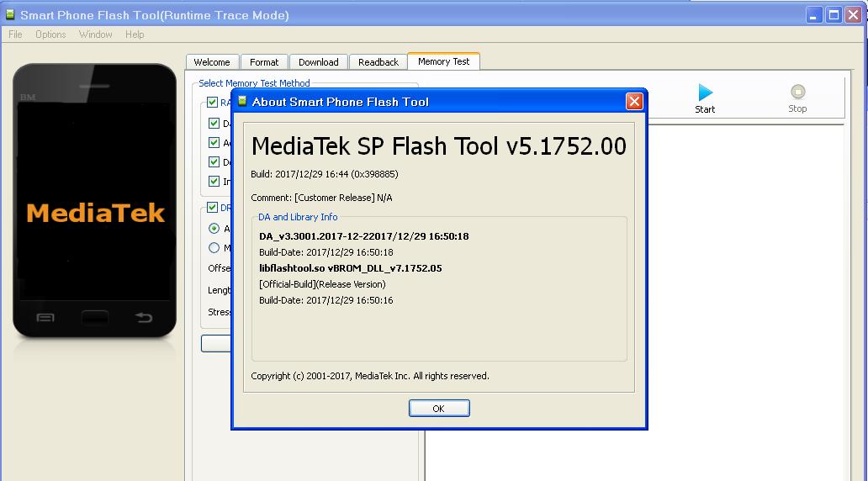The width and height of the screenshot is (868, 481).
Task: Switch to the Download tab
Action: [319, 62]
